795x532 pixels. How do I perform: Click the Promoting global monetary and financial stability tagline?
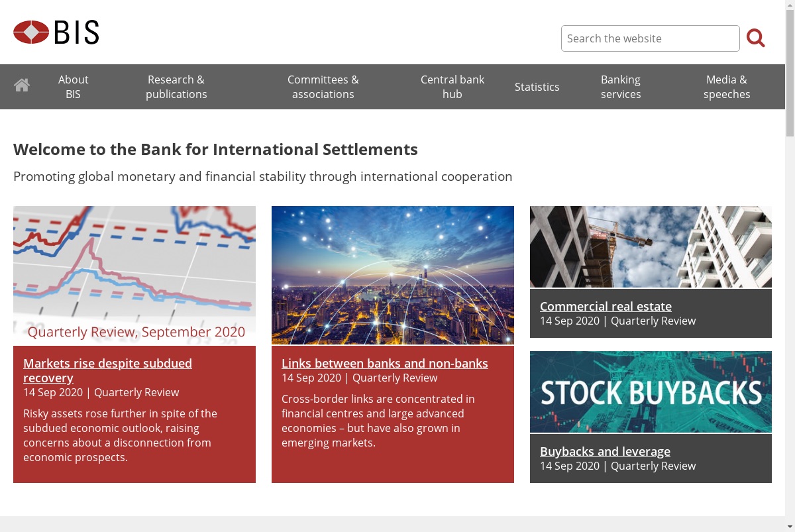click(x=263, y=176)
